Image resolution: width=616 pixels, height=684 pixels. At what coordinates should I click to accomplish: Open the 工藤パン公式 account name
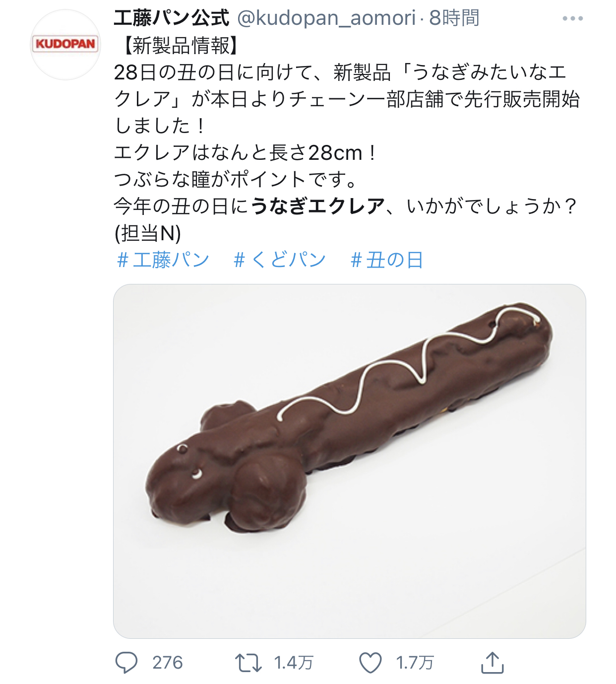click(172, 18)
